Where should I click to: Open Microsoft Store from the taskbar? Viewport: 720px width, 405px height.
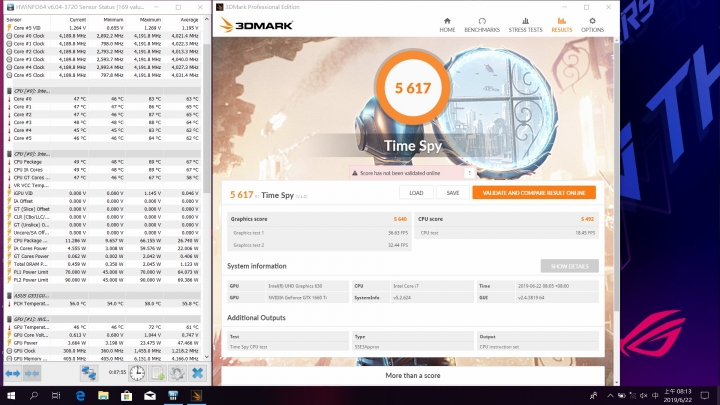click(x=126, y=395)
